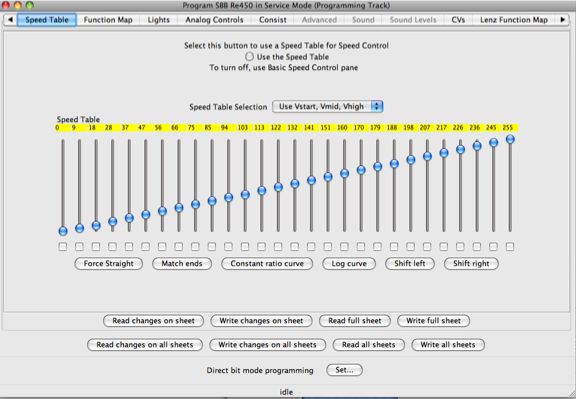Image resolution: width=576 pixels, height=399 pixels.
Task: Click the yellow value label 170
Action: tap(359, 127)
